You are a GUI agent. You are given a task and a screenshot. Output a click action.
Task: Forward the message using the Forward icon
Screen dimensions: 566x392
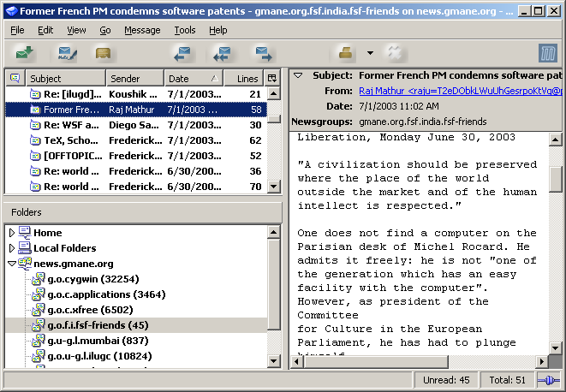263,54
